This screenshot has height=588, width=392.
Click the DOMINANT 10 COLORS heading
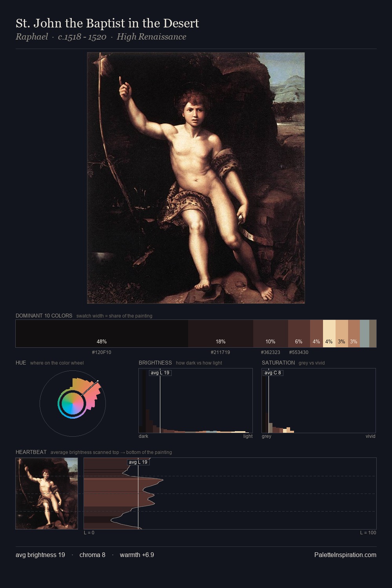coord(44,316)
